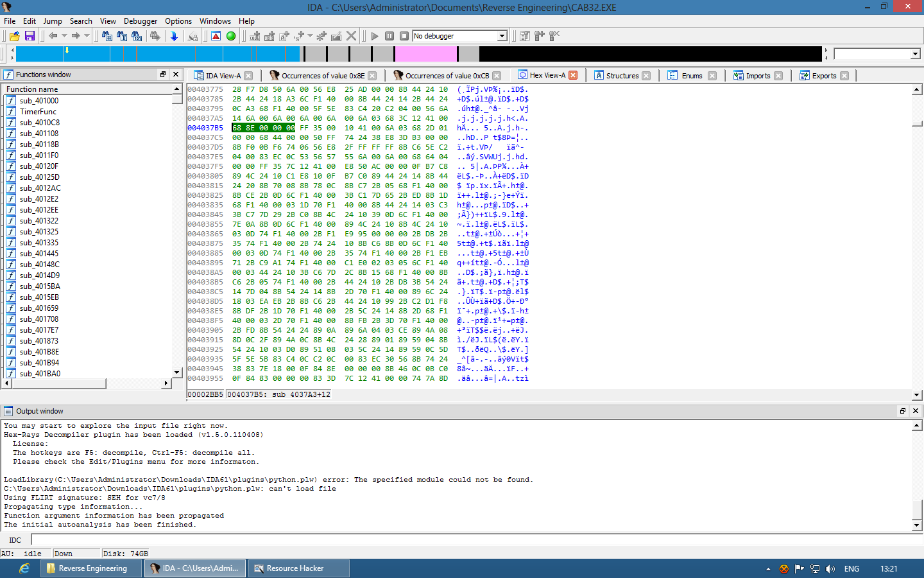Click the green circle indicator icon
Screen dimensions: 924x578
click(231, 36)
